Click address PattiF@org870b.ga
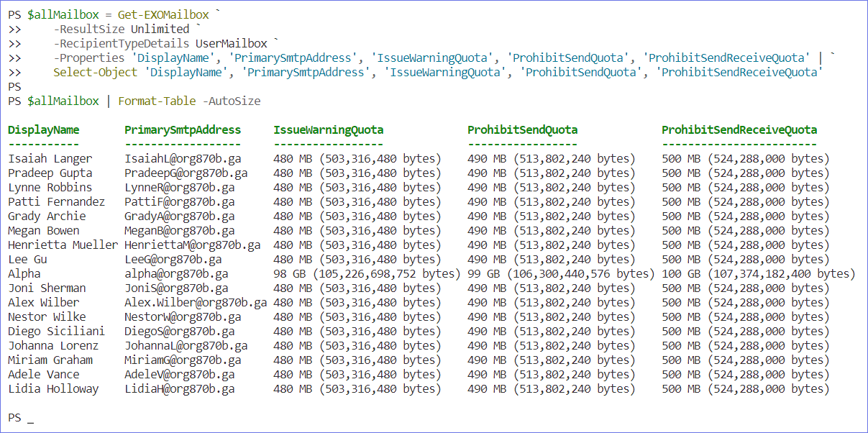The width and height of the screenshot is (868, 433). tap(180, 202)
